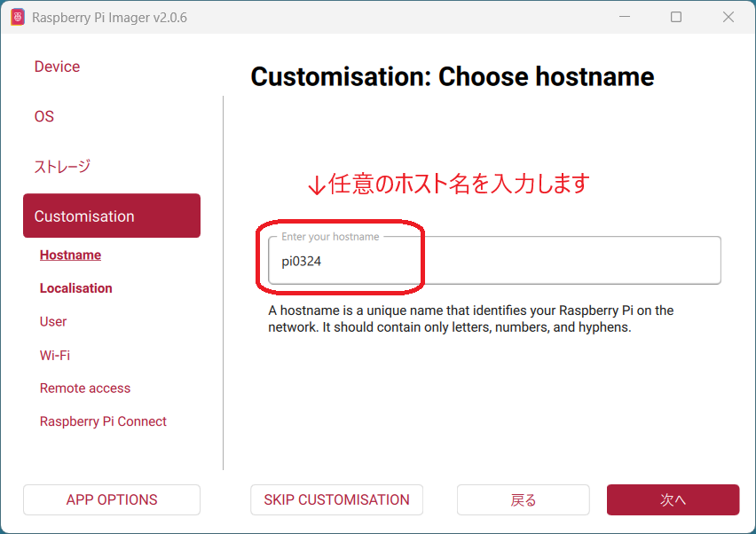
Task: Select the ストレージ step in sidebar
Action: (62, 167)
